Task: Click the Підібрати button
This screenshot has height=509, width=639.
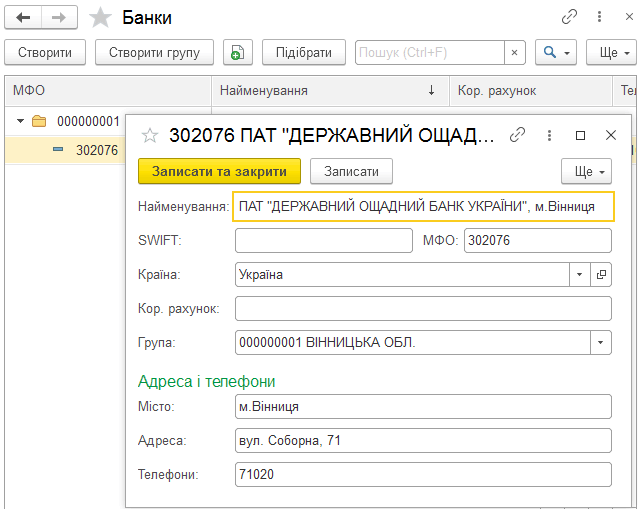Action: point(304,52)
